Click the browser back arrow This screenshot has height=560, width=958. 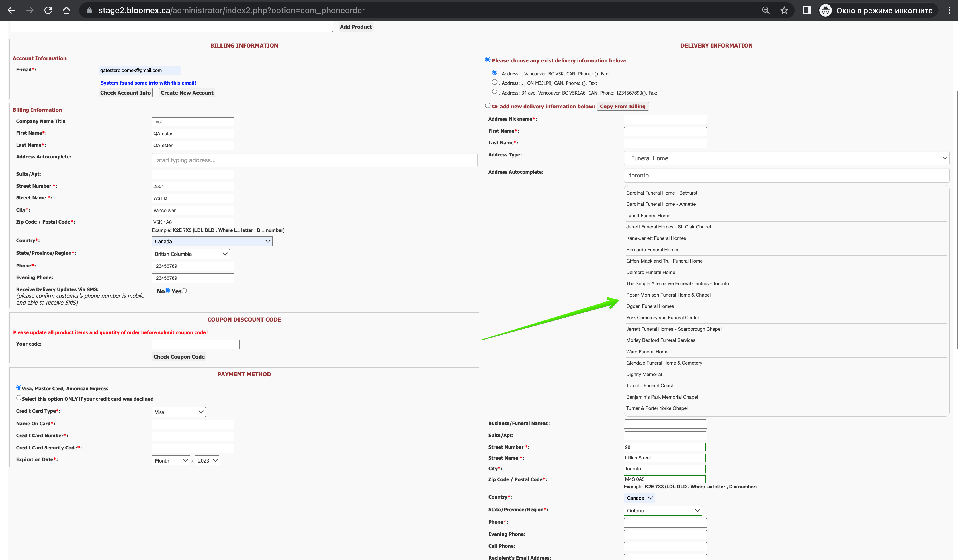click(x=11, y=10)
